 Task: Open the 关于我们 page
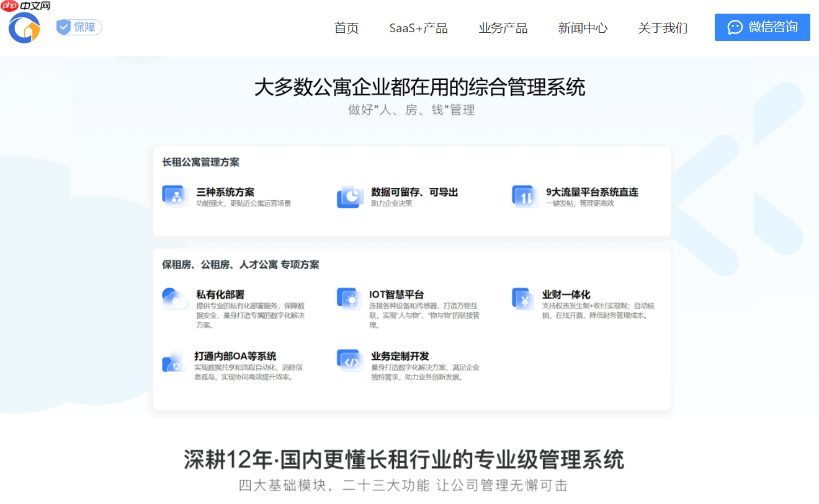[662, 27]
